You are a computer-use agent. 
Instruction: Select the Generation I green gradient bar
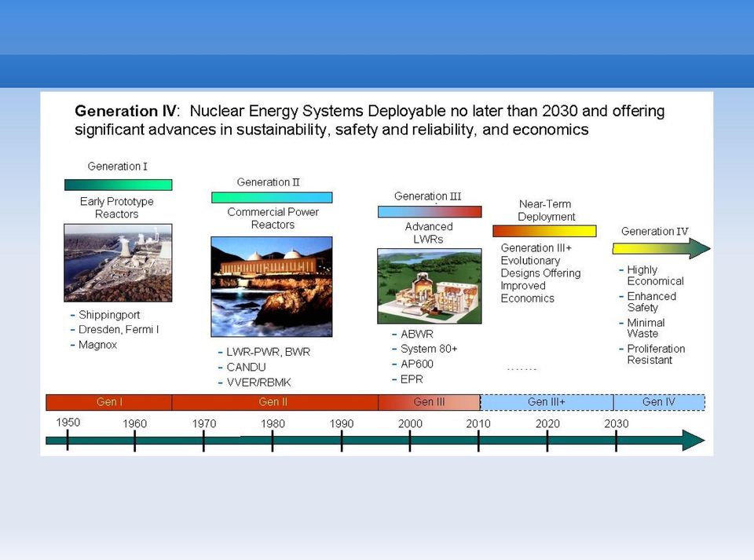coord(119,185)
